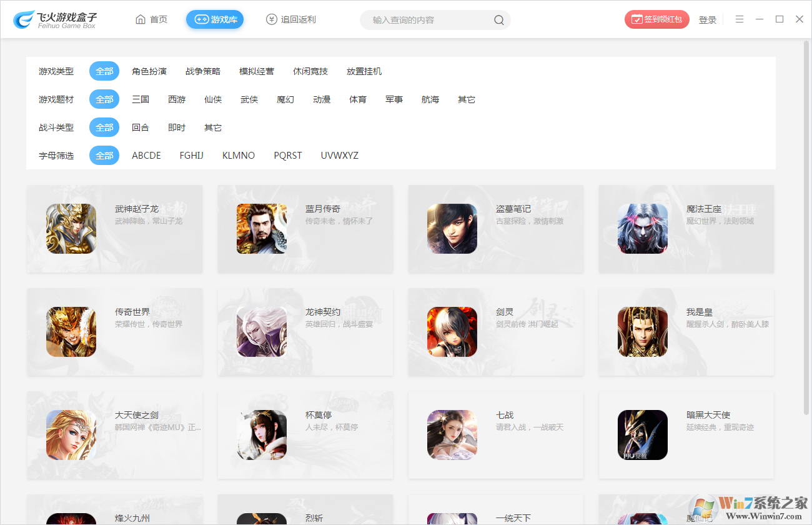Filter game theme by 三国
Screen dimensions: 812x525
point(141,99)
